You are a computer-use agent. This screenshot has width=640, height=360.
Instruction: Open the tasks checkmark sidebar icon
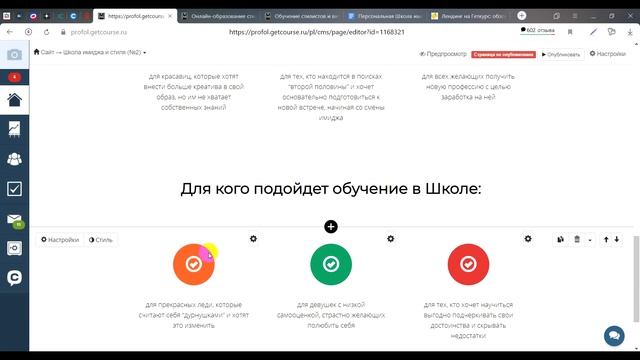click(x=14, y=189)
